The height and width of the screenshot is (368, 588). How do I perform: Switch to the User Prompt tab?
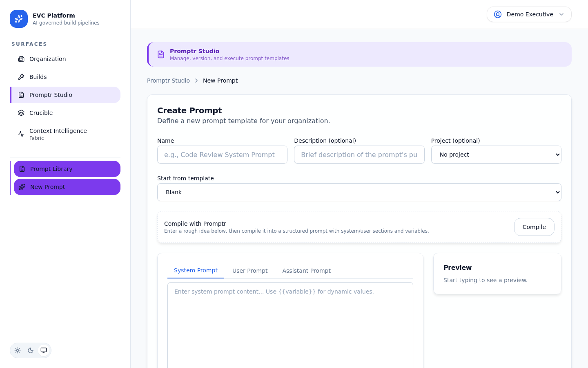pyautogui.click(x=250, y=271)
